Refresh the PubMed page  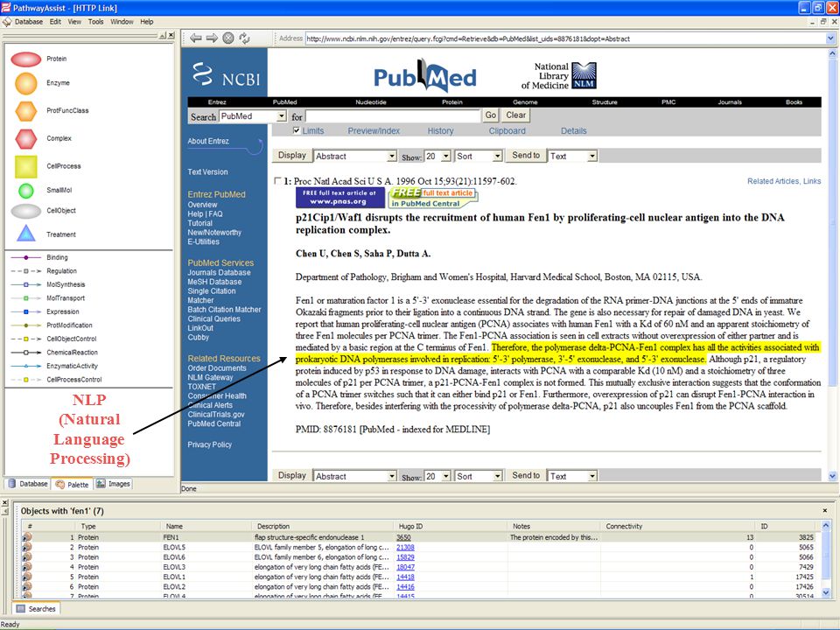pyautogui.click(x=244, y=38)
